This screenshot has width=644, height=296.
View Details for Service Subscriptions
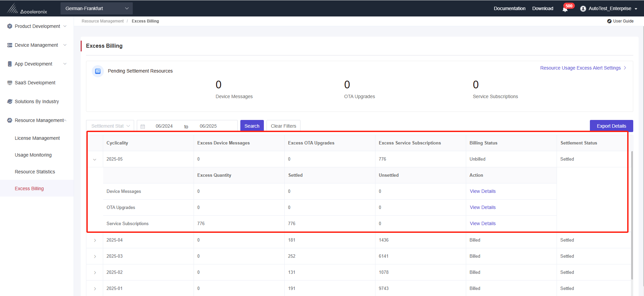[483, 223]
